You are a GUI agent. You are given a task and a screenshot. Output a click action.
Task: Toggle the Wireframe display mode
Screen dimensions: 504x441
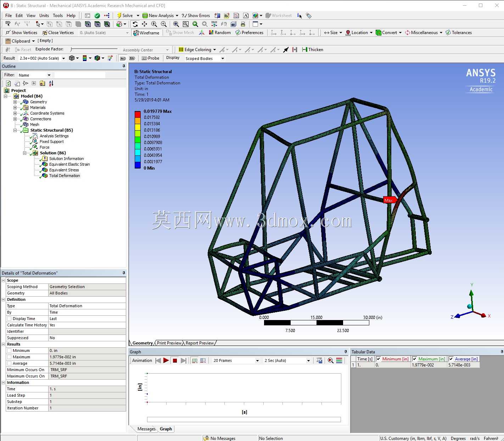pos(146,33)
